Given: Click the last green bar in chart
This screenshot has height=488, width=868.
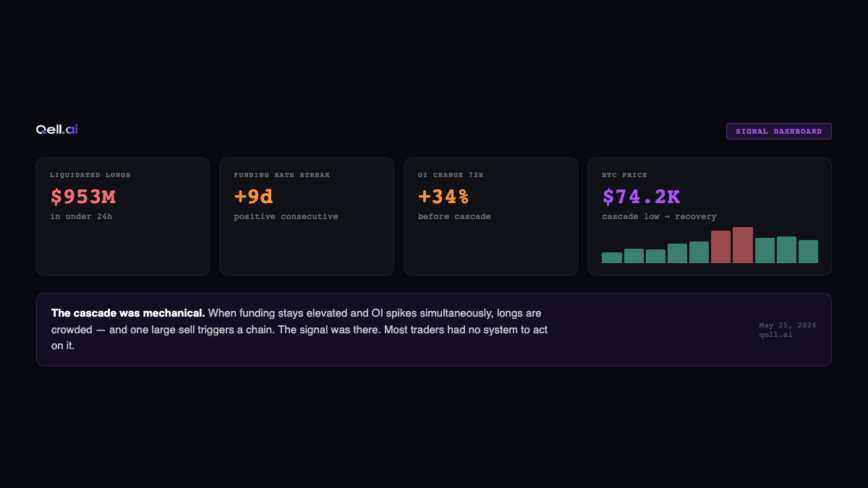Looking at the screenshot, I should click(x=808, y=252).
